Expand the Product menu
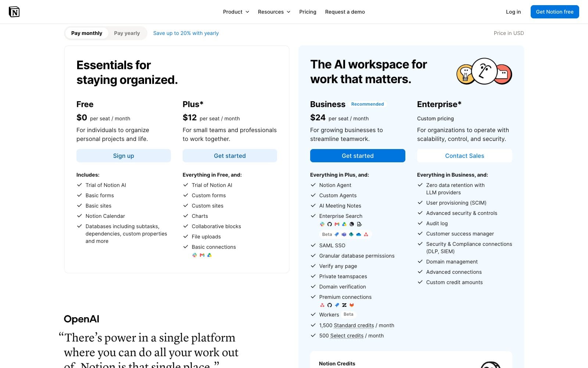 (236, 12)
